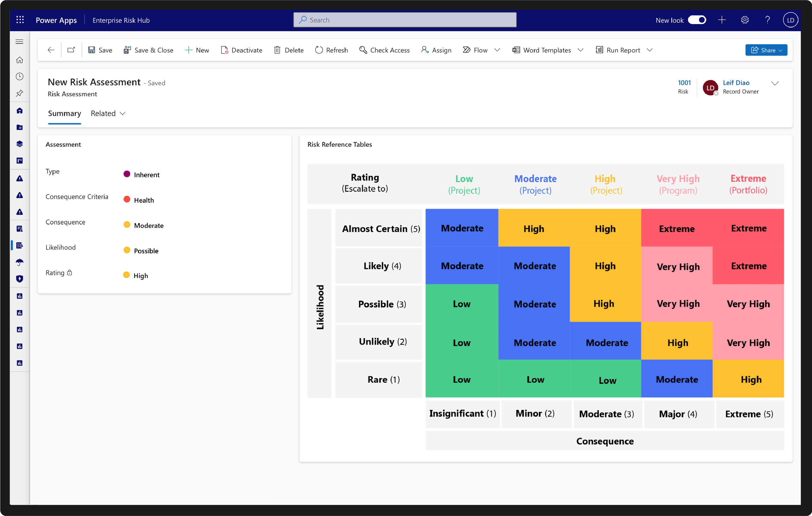Click inside the Search field
812x516 pixels.
[404, 20]
